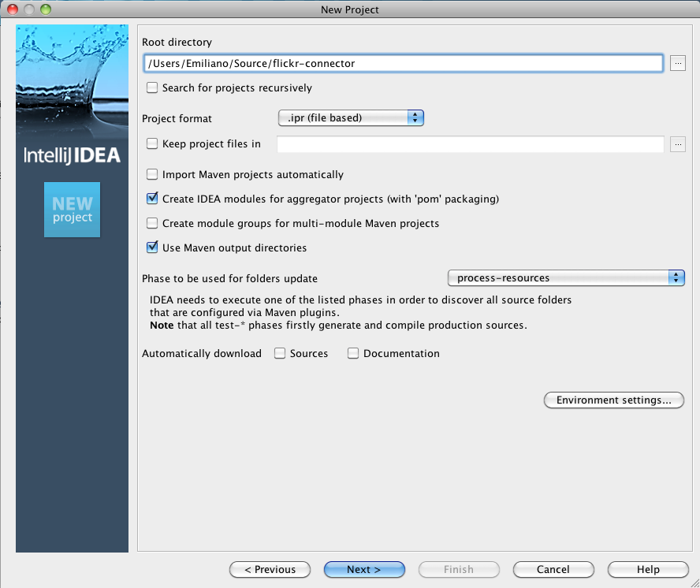
Task: Enable Import Maven projects automatically
Action: click(152, 175)
